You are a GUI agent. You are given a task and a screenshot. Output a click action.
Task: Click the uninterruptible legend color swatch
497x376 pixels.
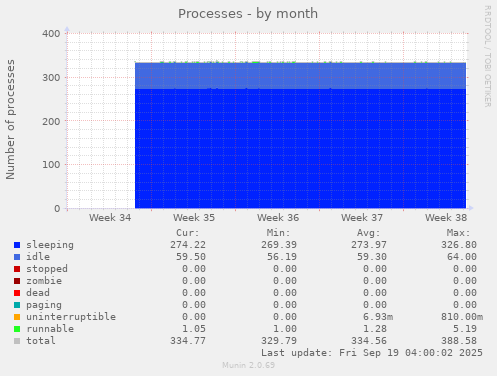click(17, 317)
